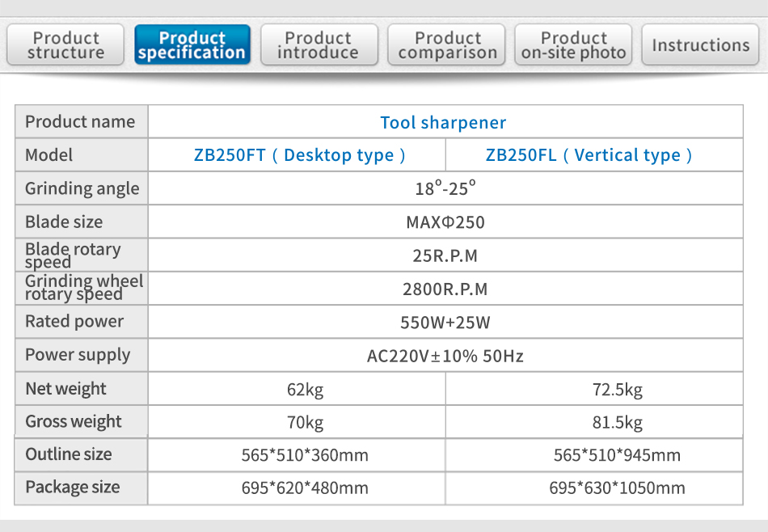Click the 2800R.P.M grinding wheel speed
The width and height of the screenshot is (768, 532).
pos(445,289)
